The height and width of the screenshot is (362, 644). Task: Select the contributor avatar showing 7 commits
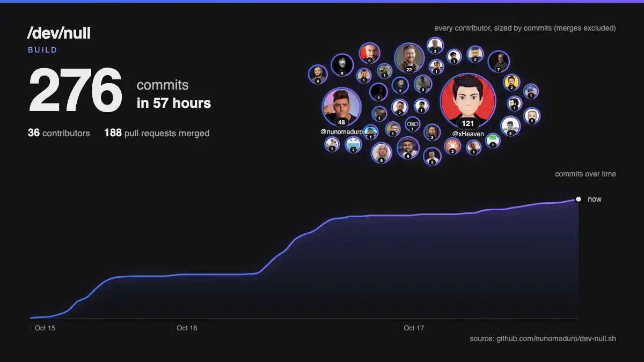[x=499, y=61]
